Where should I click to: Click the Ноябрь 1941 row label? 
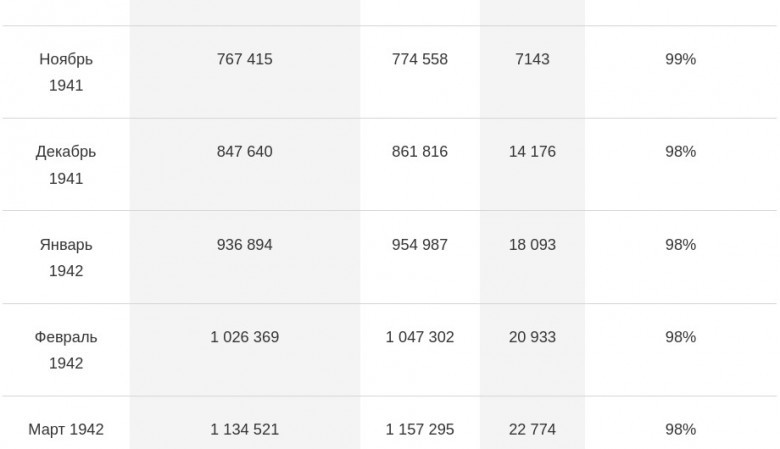[66, 72]
